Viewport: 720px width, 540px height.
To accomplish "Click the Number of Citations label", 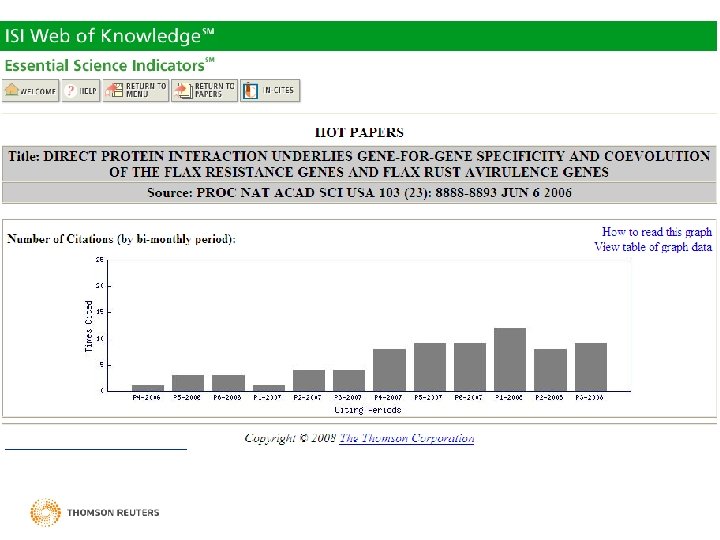I will pos(121,239).
